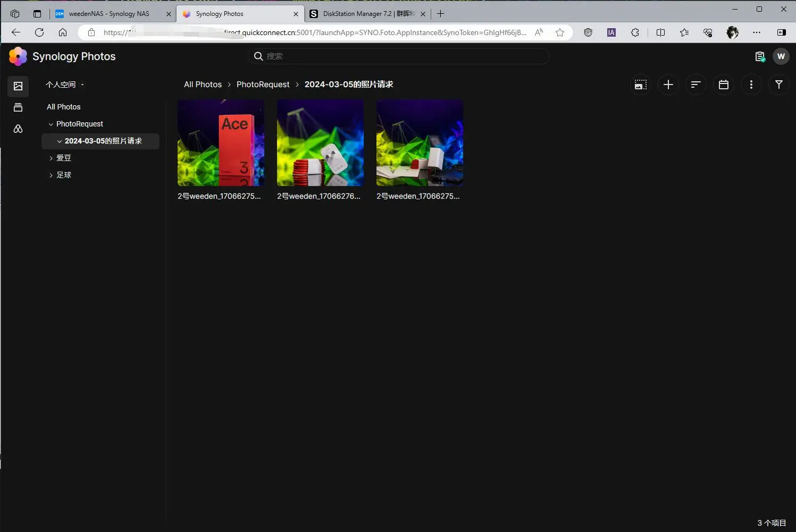Collapse the 2024-03-05的照片请求 folder chevron

(60, 141)
